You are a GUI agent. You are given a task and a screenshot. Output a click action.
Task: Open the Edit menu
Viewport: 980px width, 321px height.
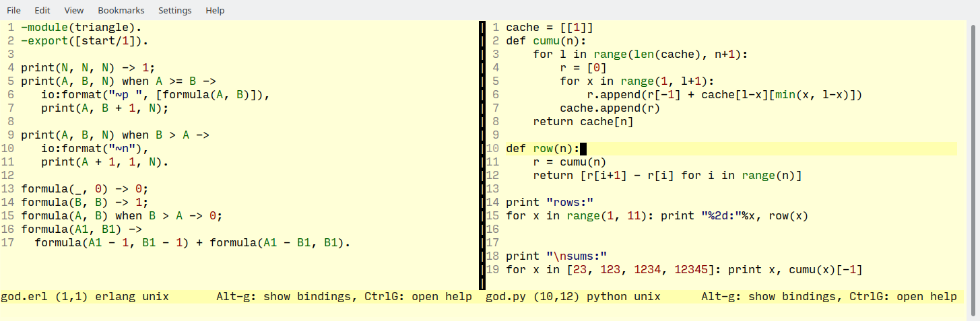(x=42, y=10)
